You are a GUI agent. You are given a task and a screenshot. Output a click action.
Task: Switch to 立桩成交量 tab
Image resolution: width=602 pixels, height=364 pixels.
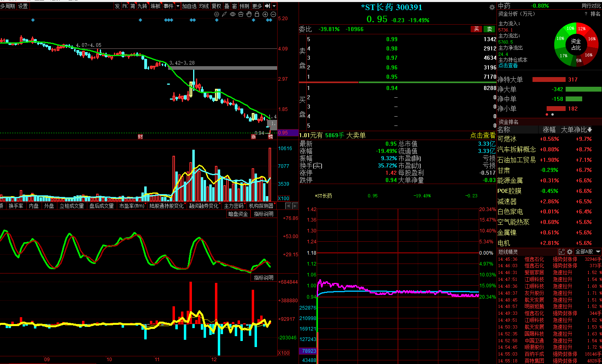coord(72,206)
